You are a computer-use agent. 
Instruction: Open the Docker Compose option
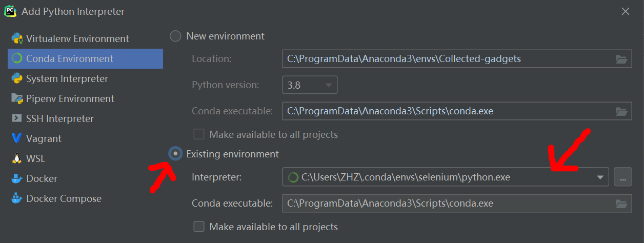pyautogui.click(x=64, y=198)
